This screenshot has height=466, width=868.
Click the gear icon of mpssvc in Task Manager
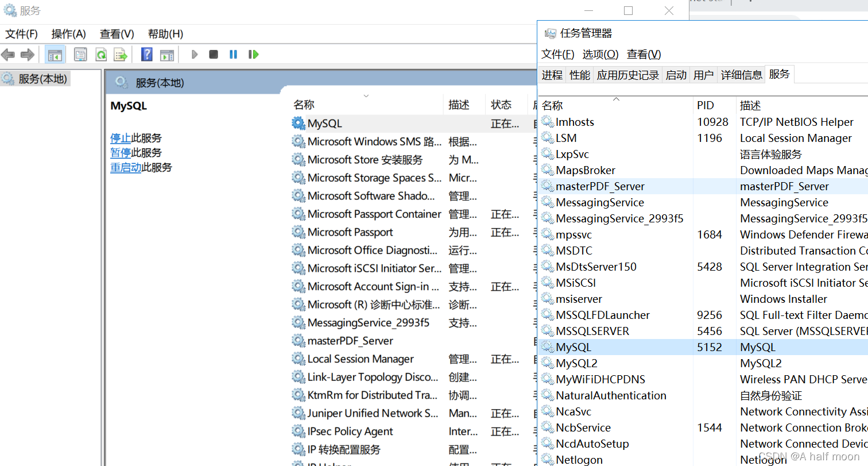pyautogui.click(x=548, y=234)
